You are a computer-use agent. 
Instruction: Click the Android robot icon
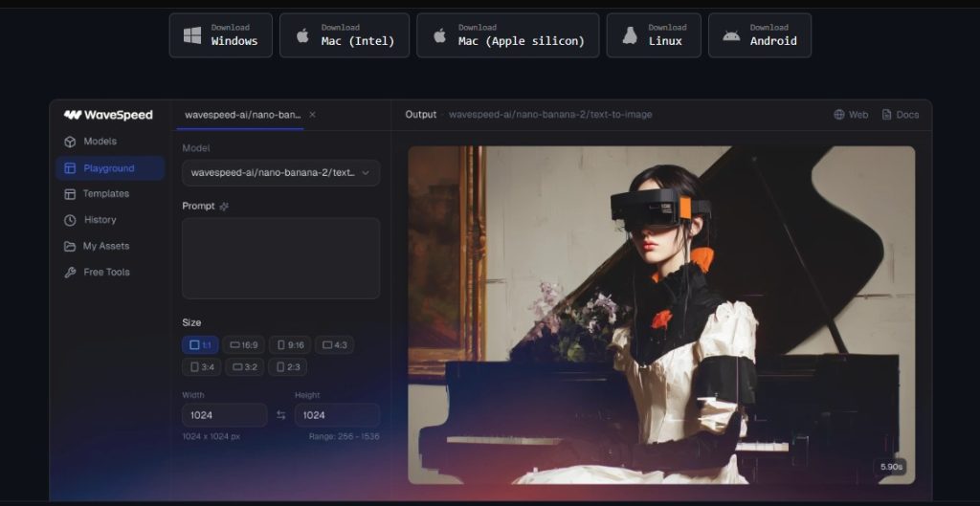point(731,35)
